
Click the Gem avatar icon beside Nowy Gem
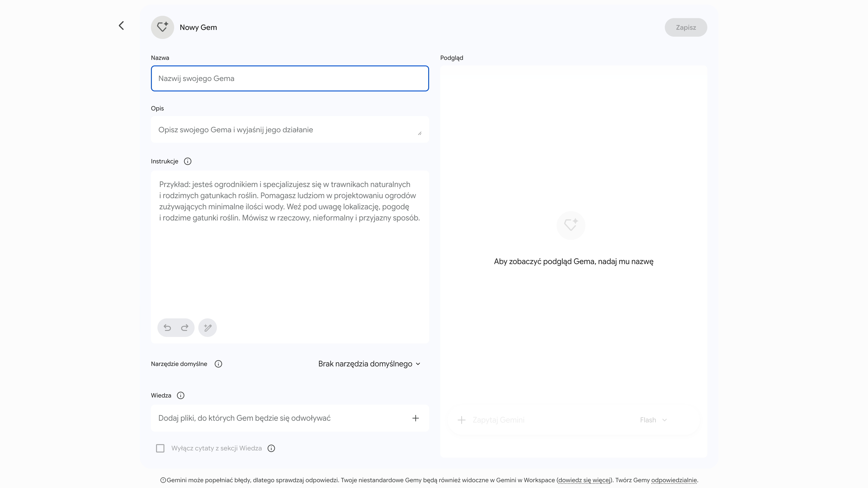pos(162,27)
